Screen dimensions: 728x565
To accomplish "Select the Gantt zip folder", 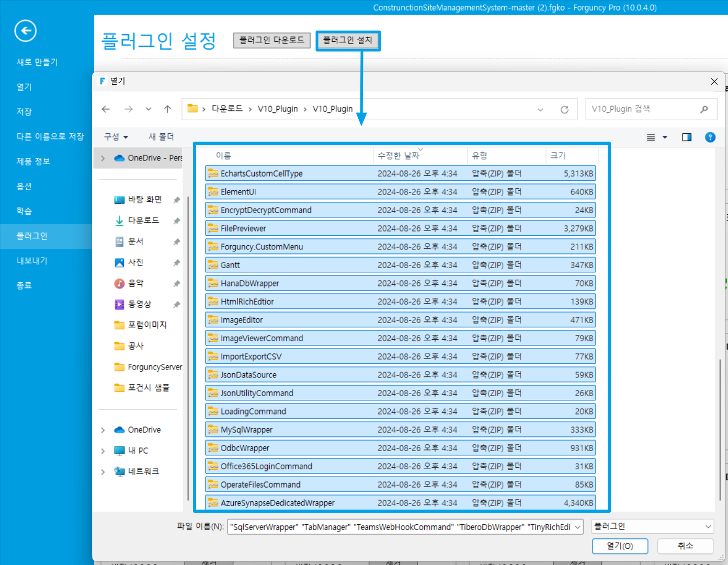I will [x=230, y=265].
